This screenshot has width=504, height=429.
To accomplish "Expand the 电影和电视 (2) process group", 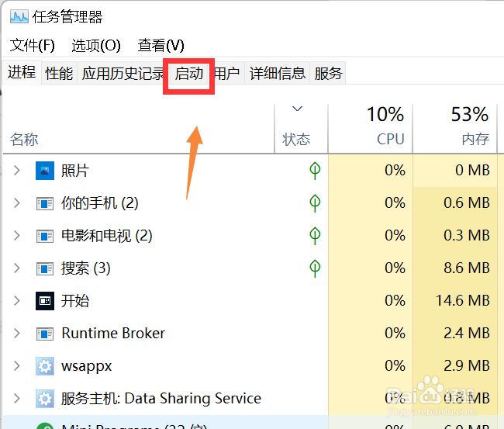I will 17,236.
